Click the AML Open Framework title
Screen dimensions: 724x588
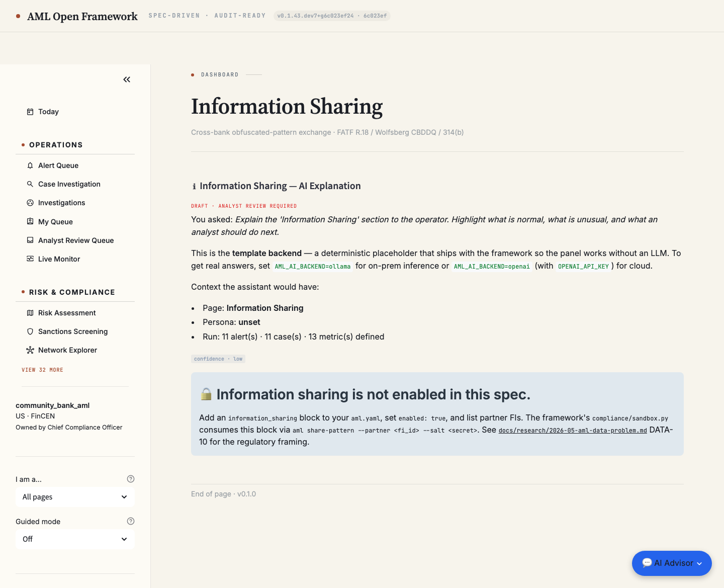coord(82,16)
